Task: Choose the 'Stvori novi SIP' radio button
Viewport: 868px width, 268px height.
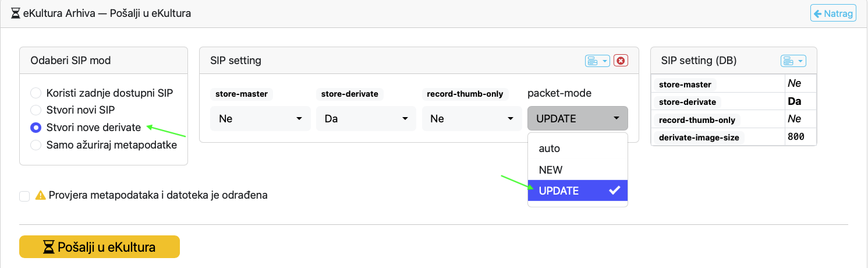Action: coord(36,110)
